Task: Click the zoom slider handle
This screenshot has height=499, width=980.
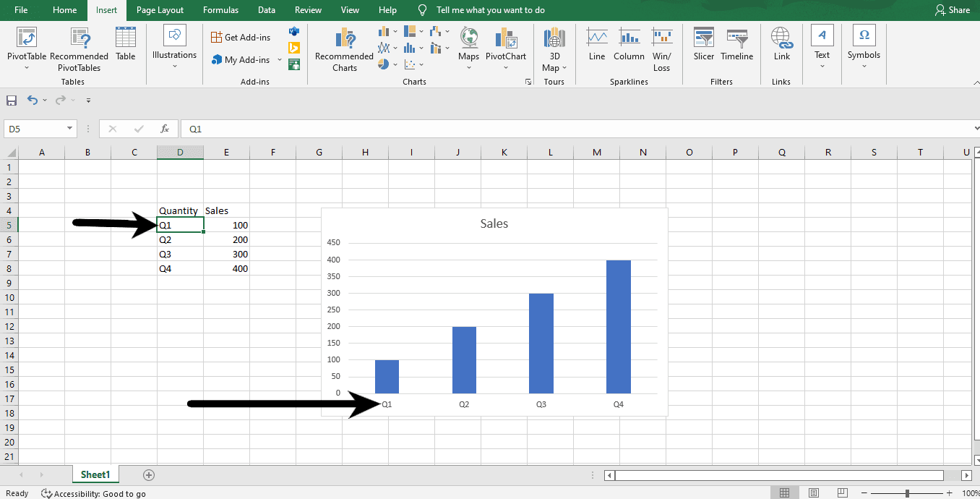Action: click(907, 493)
